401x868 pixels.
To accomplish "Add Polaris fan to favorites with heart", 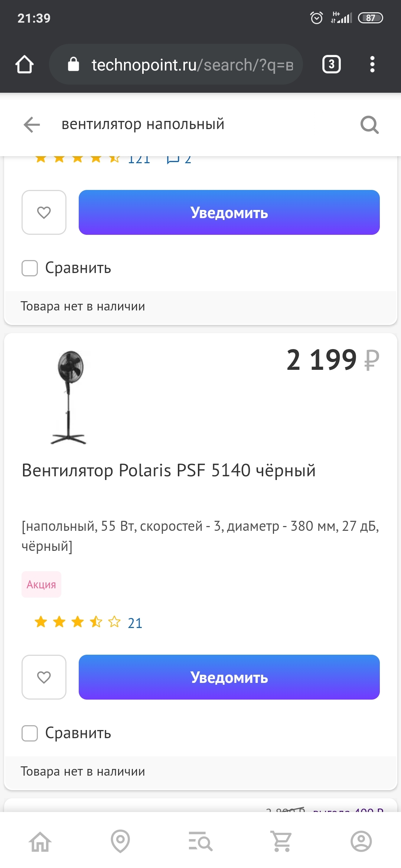I will coord(44,677).
